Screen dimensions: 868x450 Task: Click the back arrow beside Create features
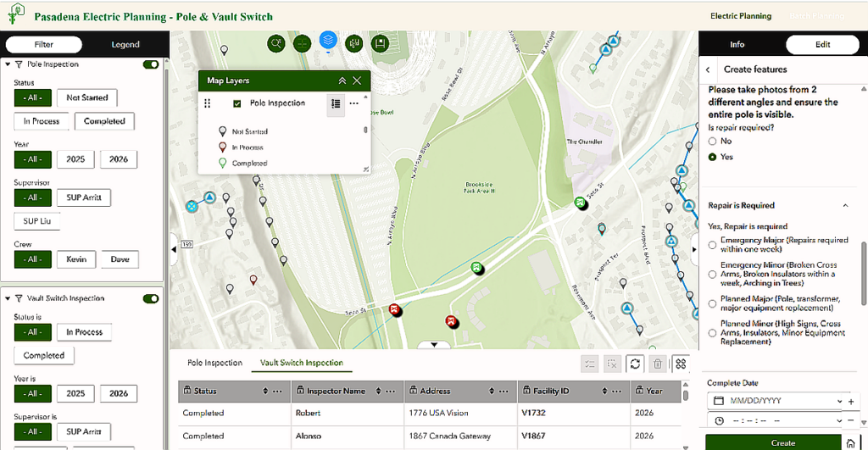pyautogui.click(x=708, y=69)
